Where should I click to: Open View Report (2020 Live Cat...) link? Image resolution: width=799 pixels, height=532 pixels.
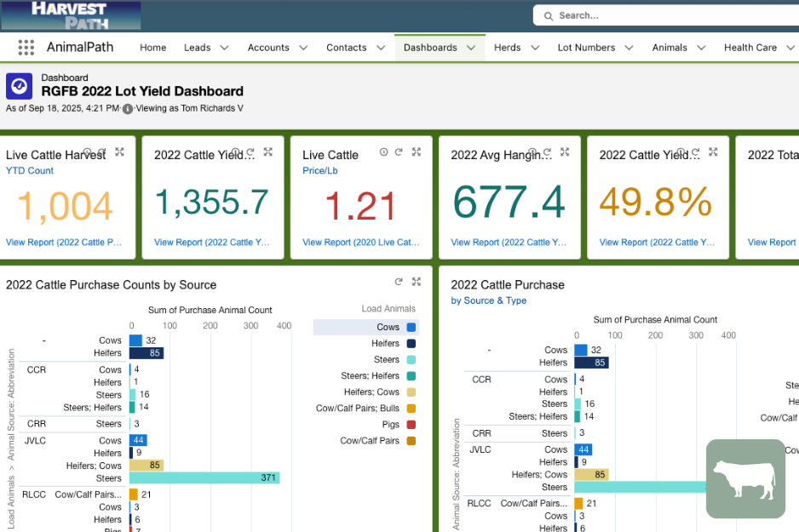361,243
